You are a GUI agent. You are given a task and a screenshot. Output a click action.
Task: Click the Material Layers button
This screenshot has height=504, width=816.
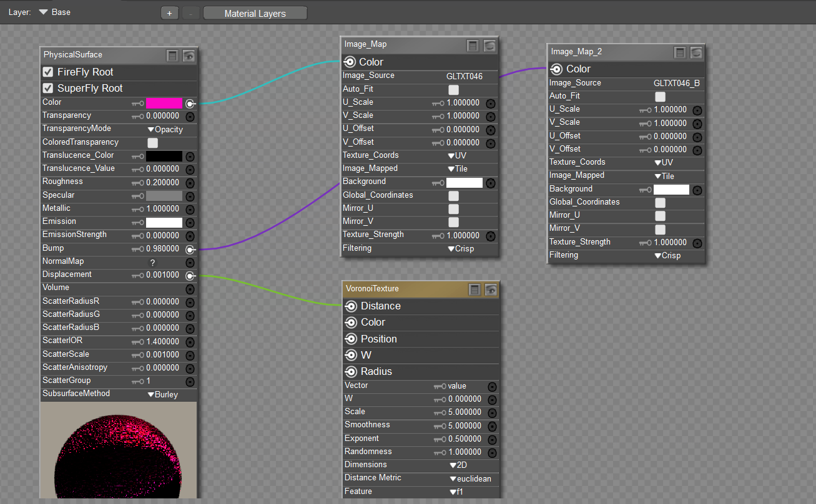click(x=255, y=13)
